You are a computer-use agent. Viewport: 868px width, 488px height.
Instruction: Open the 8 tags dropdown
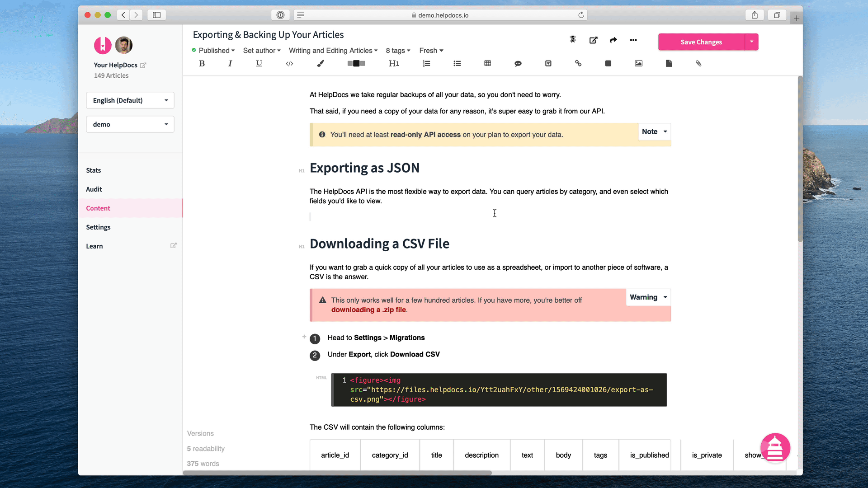pyautogui.click(x=398, y=51)
